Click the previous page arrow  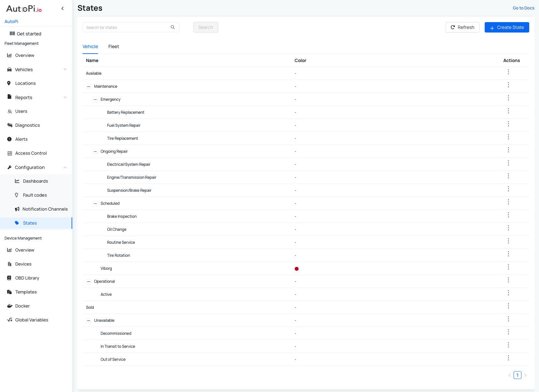[x=510, y=375]
